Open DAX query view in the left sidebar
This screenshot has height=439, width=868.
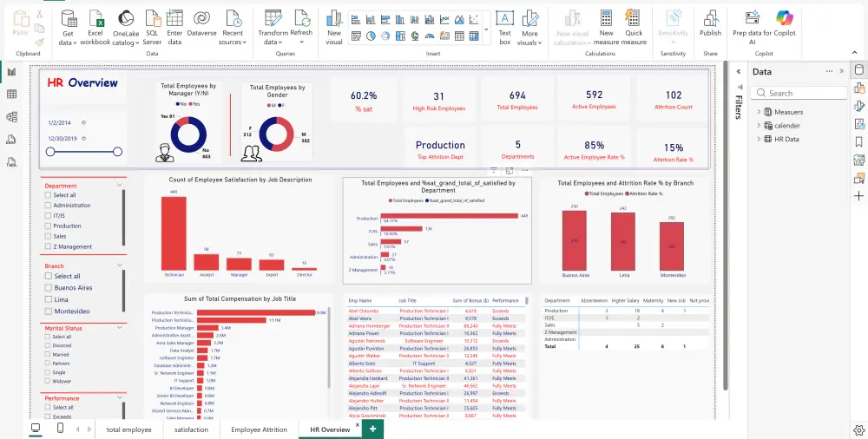[11, 140]
